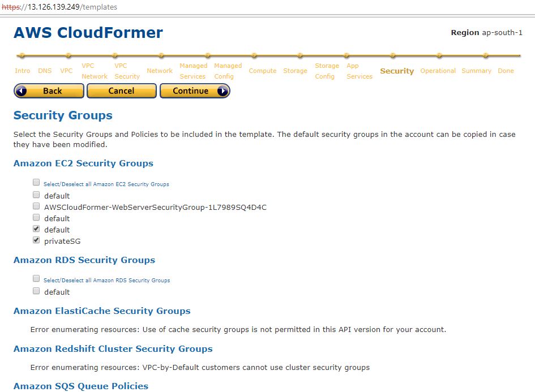Open the VPC Network step
This screenshot has height=392, width=535.
[x=94, y=71]
